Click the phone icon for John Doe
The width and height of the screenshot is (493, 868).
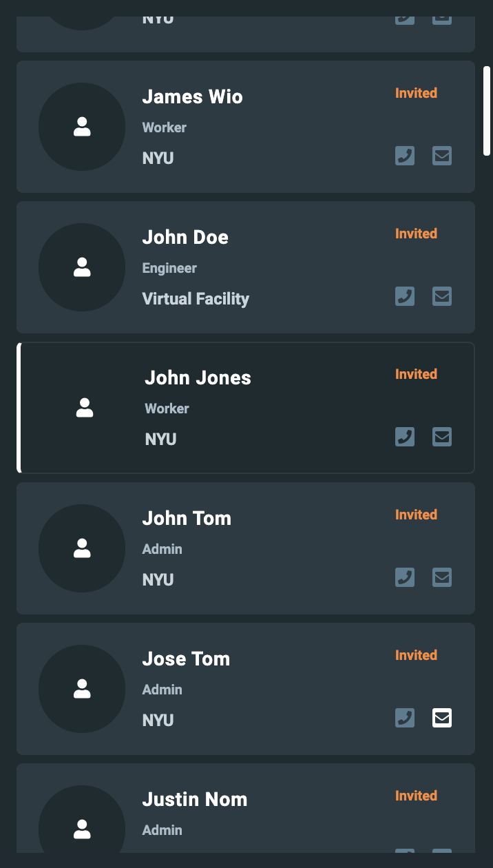click(x=405, y=296)
